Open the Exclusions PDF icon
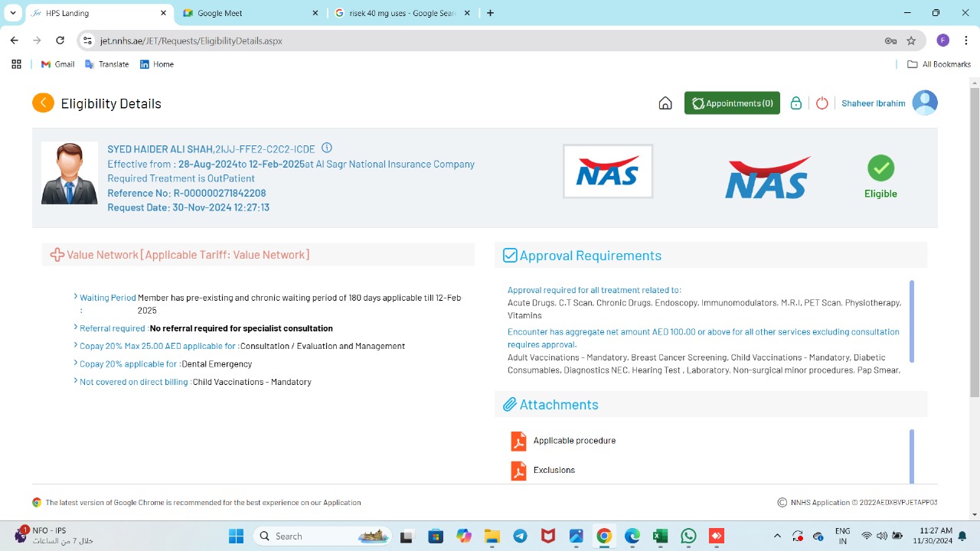Image resolution: width=980 pixels, height=551 pixels. [x=518, y=471]
